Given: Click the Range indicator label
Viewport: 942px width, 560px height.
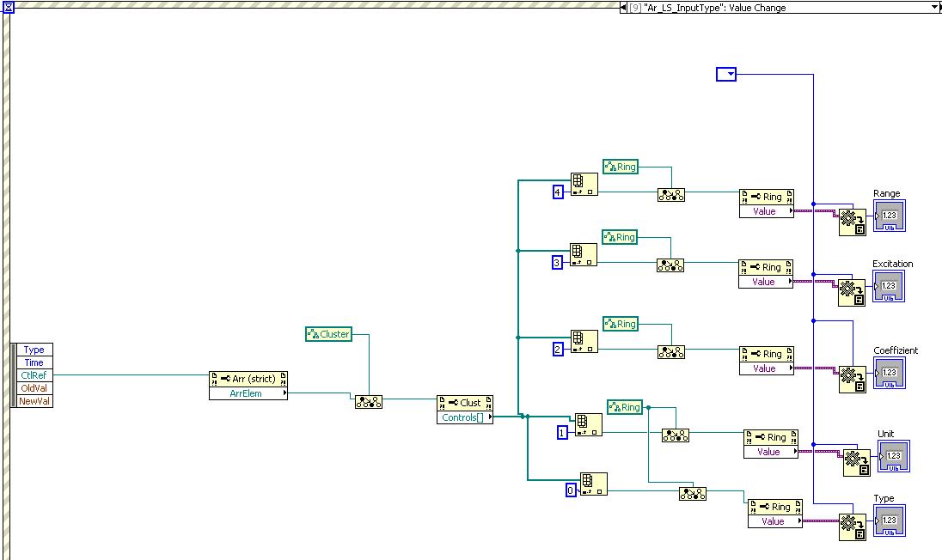Looking at the screenshot, I should pos(887,193).
